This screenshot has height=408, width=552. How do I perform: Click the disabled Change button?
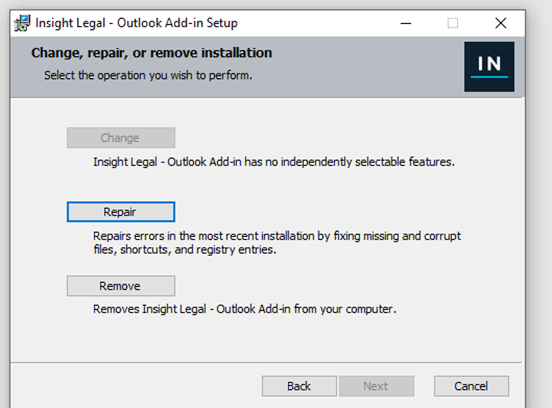[x=121, y=138]
